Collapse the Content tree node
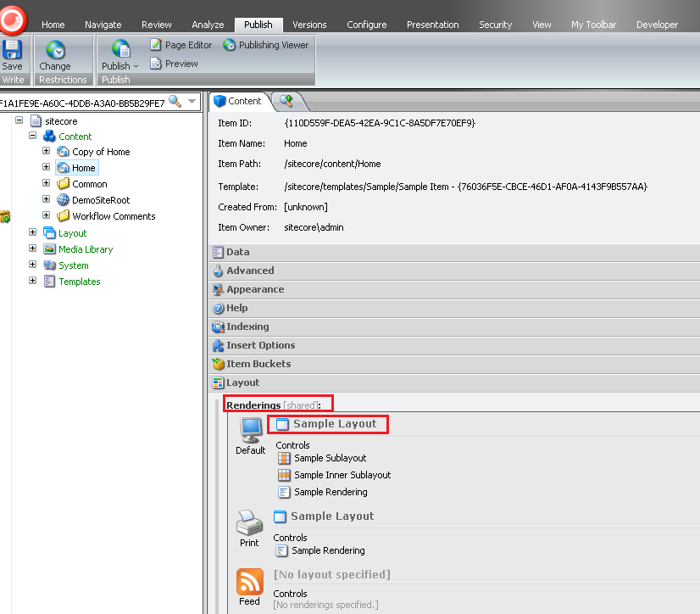Screen dimensions: 700x614 tap(32, 136)
